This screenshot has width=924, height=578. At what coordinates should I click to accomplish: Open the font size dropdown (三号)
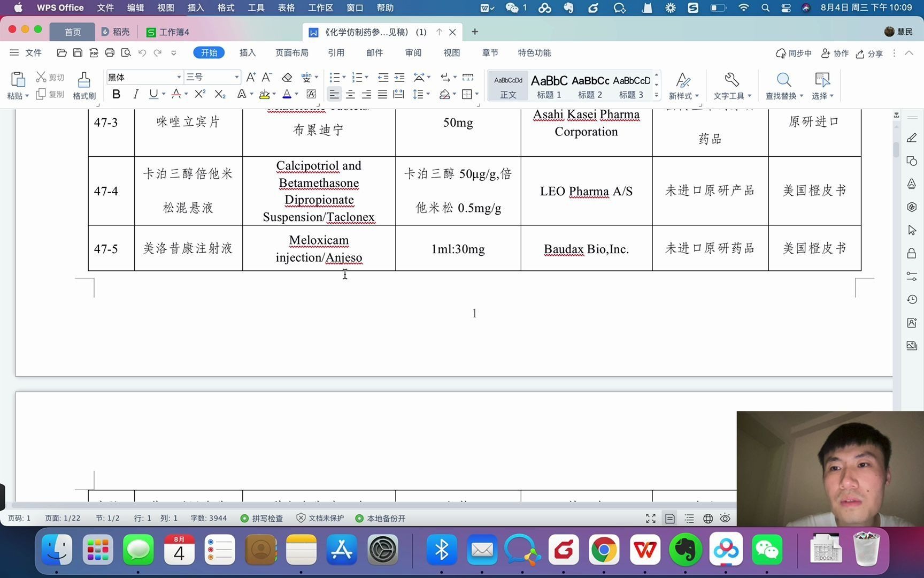click(x=236, y=77)
